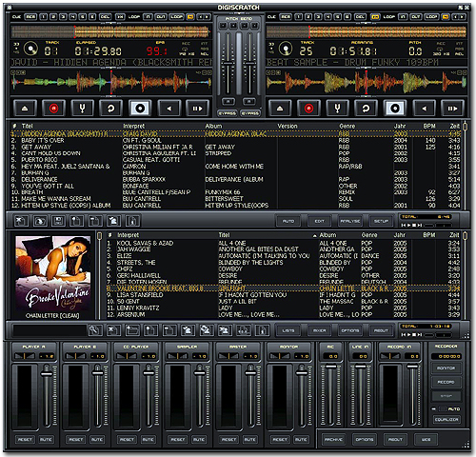Select the playlist track 'GET AWAY'
Viewport: 476px width, 457px height.
[235, 147]
